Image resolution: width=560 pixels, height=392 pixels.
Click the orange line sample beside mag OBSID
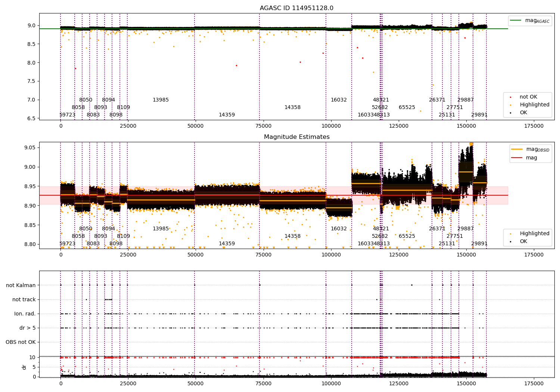(x=517, y=149)
